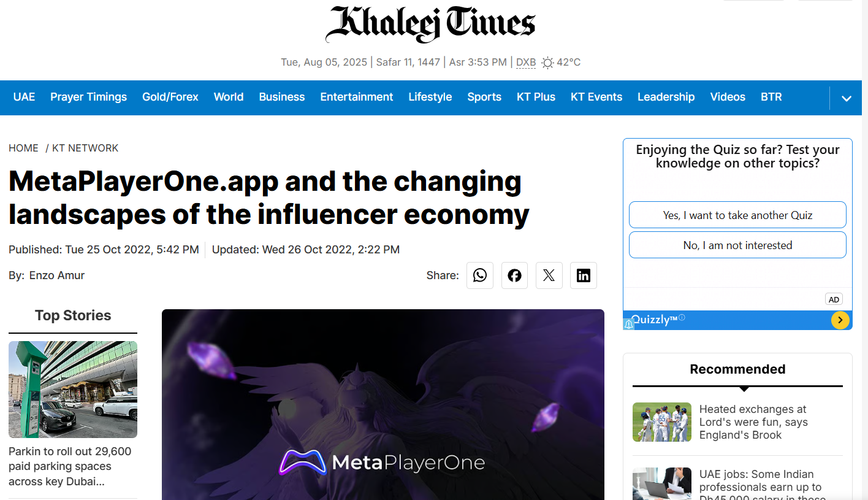Image resolution: width=868 pixels, height=500 pixels.
Task: Click the Quizzly notification bell icon
Action: [x=628, y=324]
